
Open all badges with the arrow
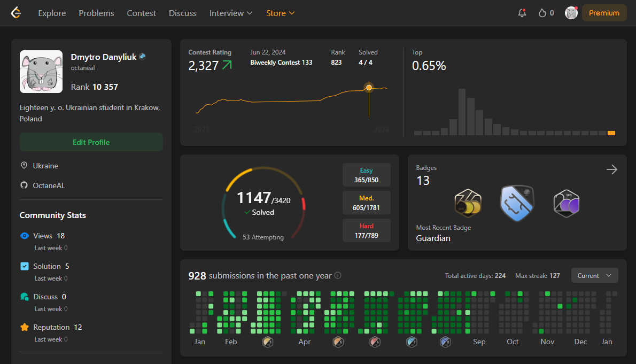[x=611, y=169]
